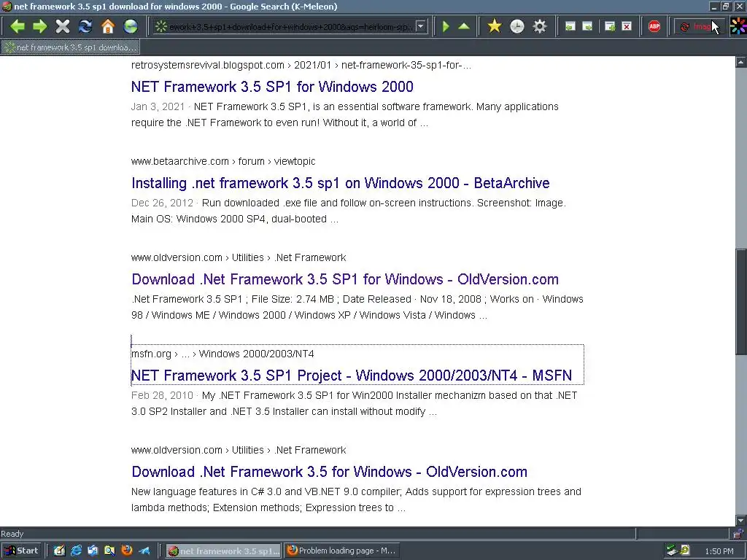Open the Windows Start menu
This screenshot has width=747, height=560.
click(22, 551)
